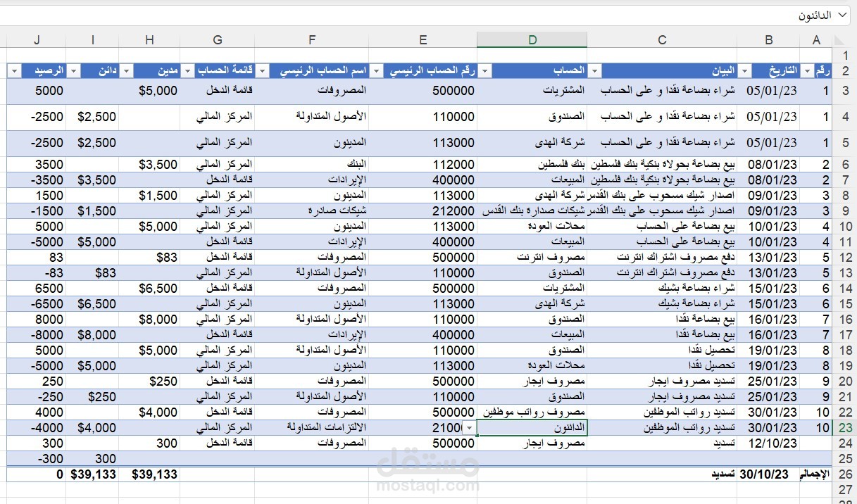Click balance cell -6500 in row 15
This screenshot has height=504, width=857.
click(36, 304)
